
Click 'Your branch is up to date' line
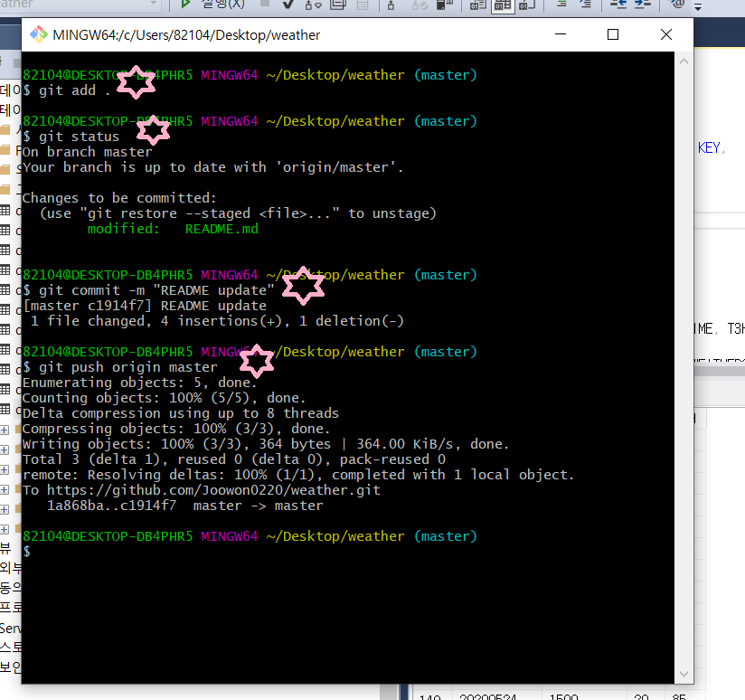pos(212,167)
